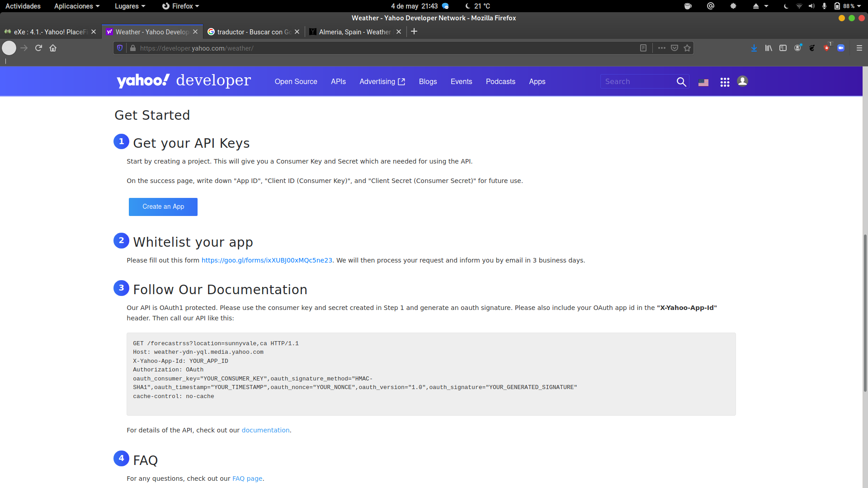Open the Library toolbar icon
Screen dimensions: 868x488
(x=769, y=48)
